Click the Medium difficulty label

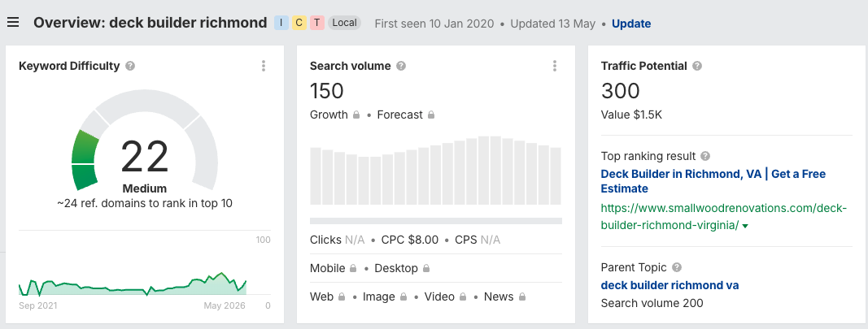[145, 188]
